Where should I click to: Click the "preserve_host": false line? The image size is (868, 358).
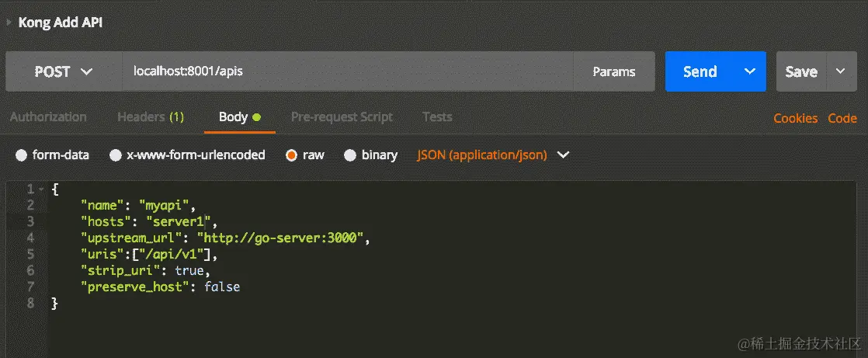pos(161,287)
